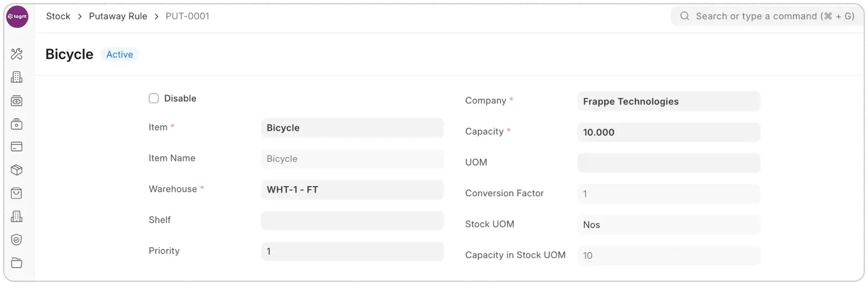The width and height of the screenshot is (868, 285).
Task: Click the tagrit logo in sidebar
Action: tap(17, 17)
